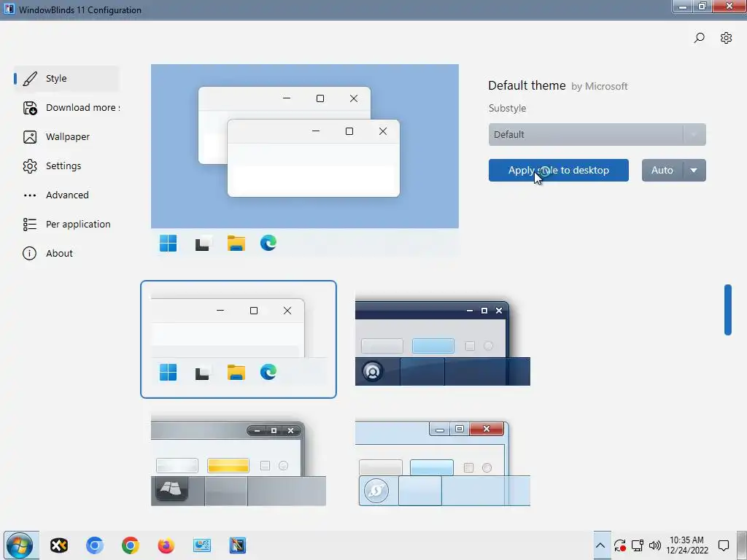Open the network tray icon

638,545
